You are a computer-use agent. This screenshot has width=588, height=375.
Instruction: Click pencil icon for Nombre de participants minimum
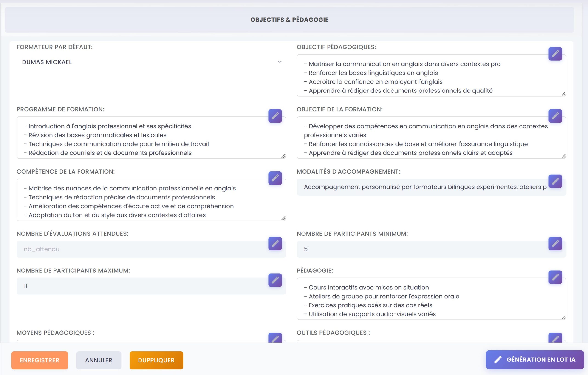[x=555, y=243]
